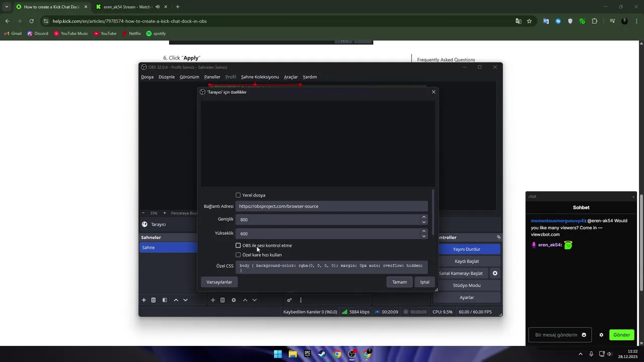Viewport: 644px width, 362px height.
Task: Add a new source with plus icon
Action: (213, 300)
